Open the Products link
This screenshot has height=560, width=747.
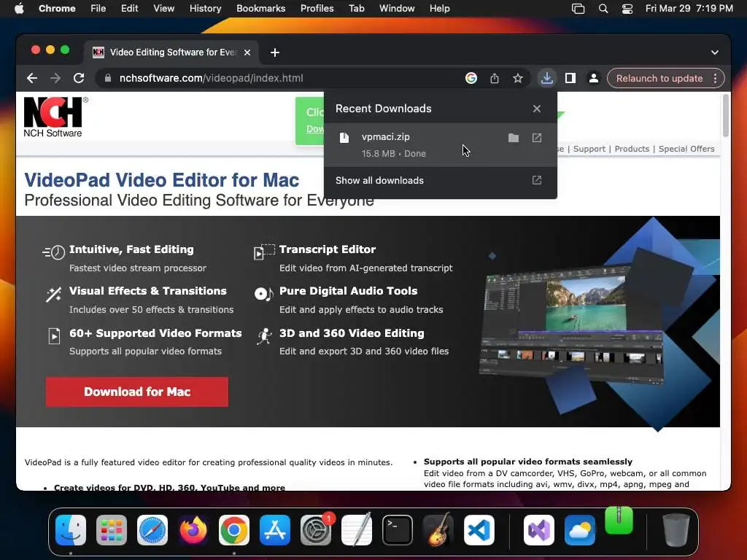tap(632, 149)
